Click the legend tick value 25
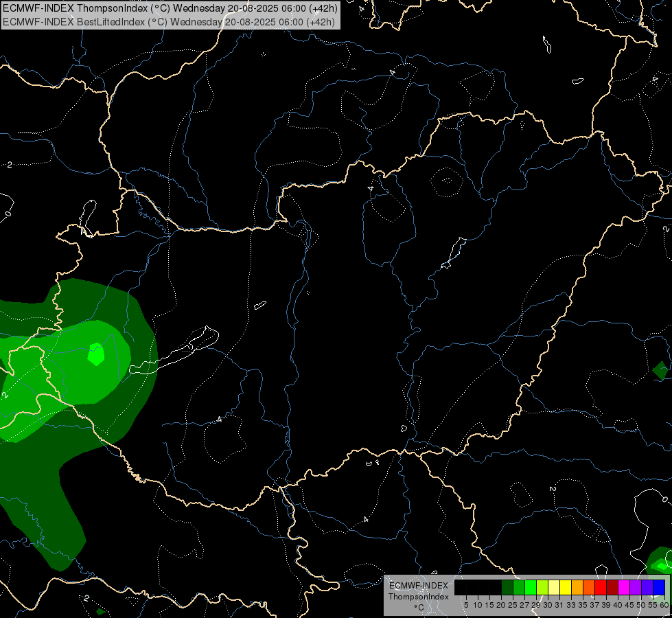Viewport: 672px width, 618px height. (x=513, y=605)
